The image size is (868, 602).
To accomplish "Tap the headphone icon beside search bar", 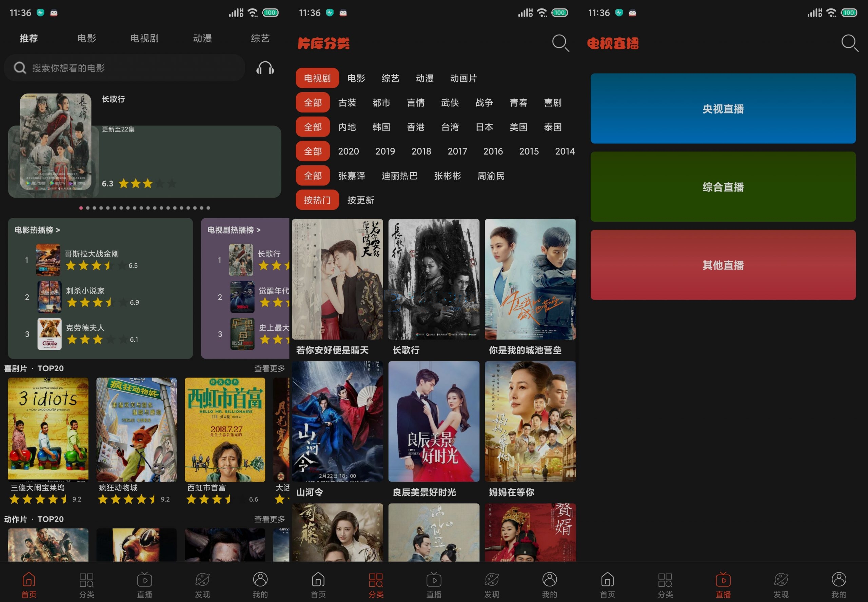I will point(265,68).
